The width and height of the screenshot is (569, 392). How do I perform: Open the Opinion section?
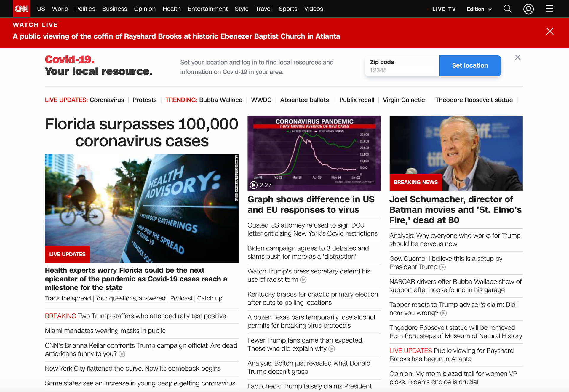pos(145,9)
